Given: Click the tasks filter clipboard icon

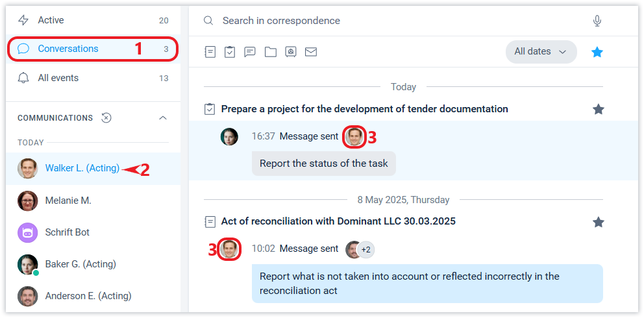Looking at the screenshot, I should pos(229,52).
